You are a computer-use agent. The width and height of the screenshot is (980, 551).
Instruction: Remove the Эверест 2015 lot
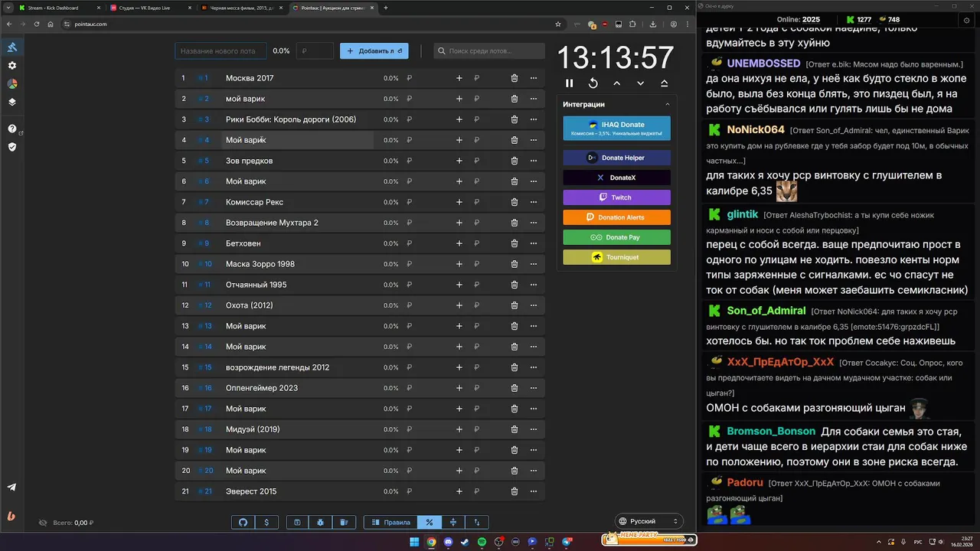(x=514, y=491)
